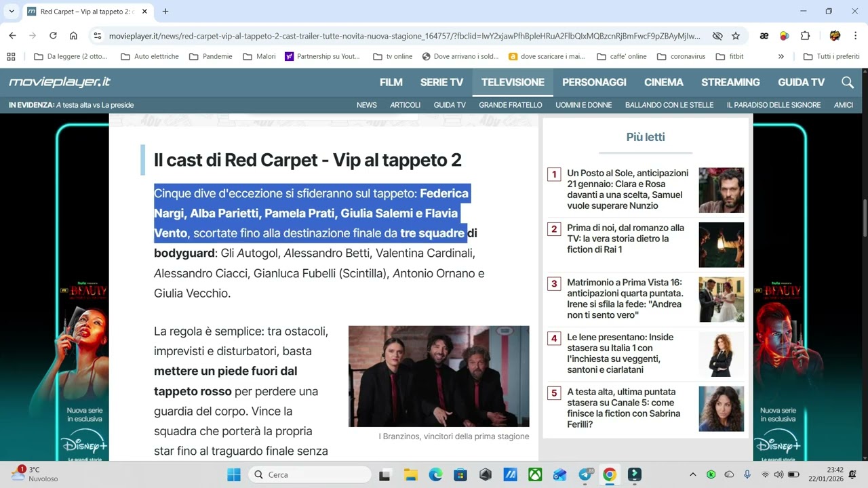Open the browser profile avatar

click(x=835, y=36)
